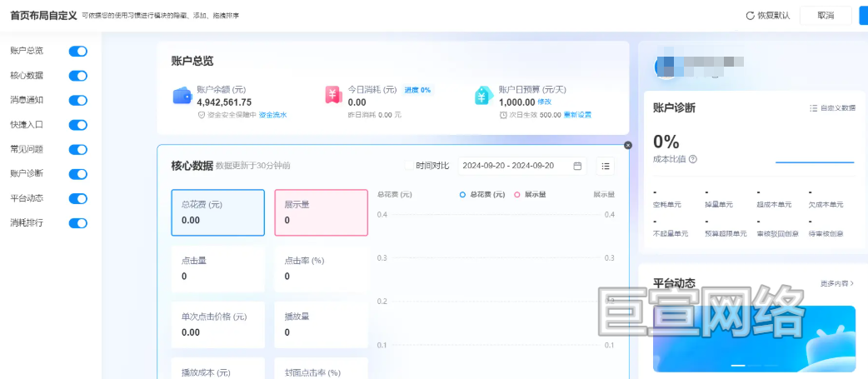The image size is (868, 379).
Task: Click the 进度 0% tag
Action: [417, 90]
